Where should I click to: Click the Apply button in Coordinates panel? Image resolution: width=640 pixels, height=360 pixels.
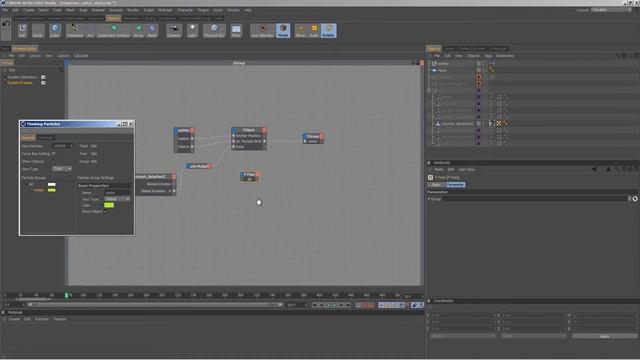click(604, 336)
